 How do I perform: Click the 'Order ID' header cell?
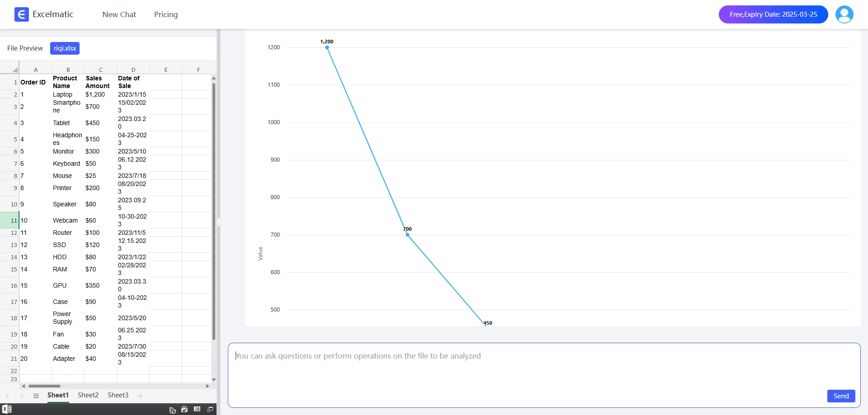(x=36, y=82)
